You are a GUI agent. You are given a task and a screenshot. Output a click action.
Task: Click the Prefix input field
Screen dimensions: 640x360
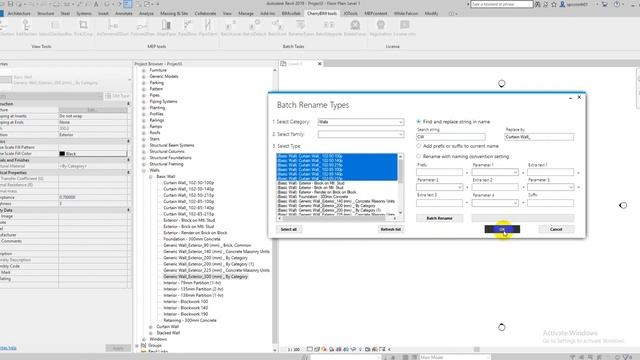pos(440,172)
